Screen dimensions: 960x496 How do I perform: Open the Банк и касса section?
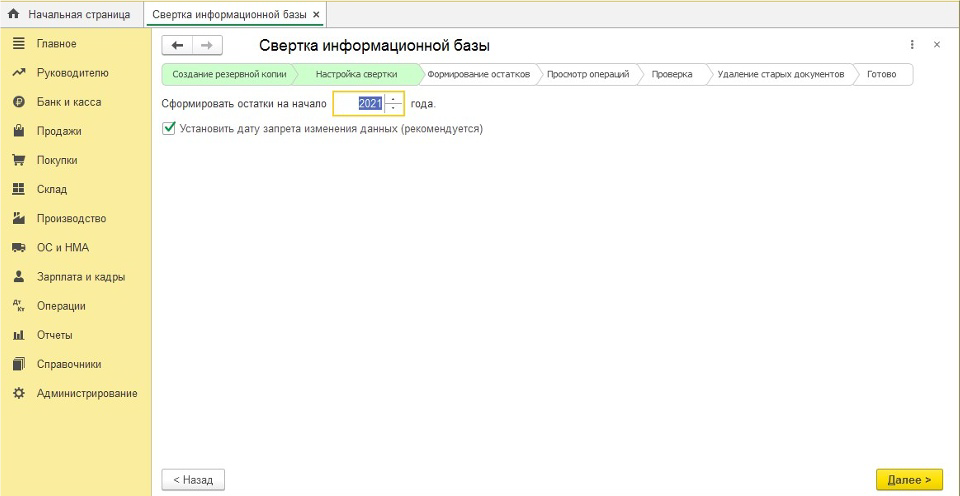coord(76,102)
